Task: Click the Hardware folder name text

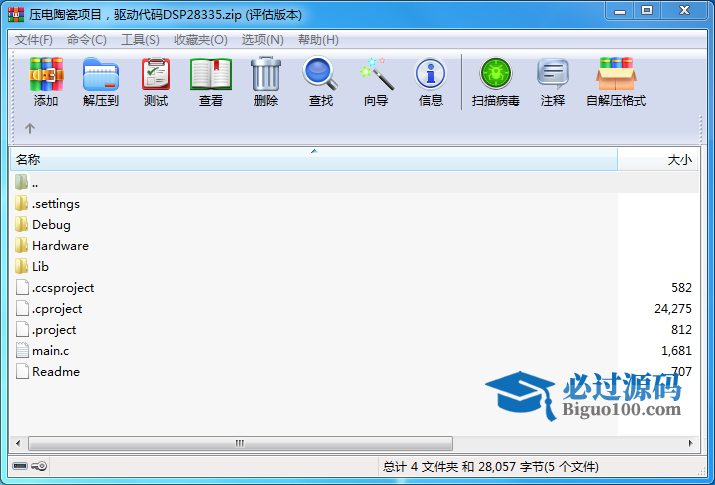Action: (x=60, y=246)
